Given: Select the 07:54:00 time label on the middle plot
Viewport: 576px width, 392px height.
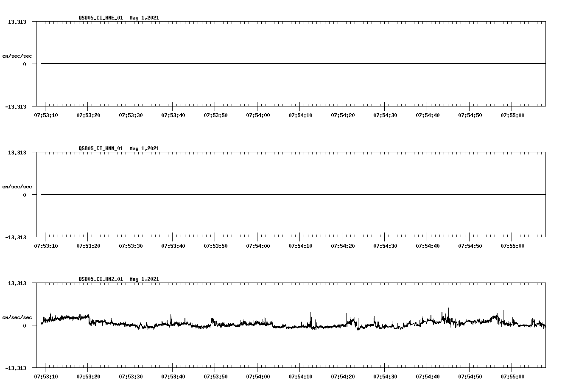Looking at the screenshot, I should click(x=257, y=245).
